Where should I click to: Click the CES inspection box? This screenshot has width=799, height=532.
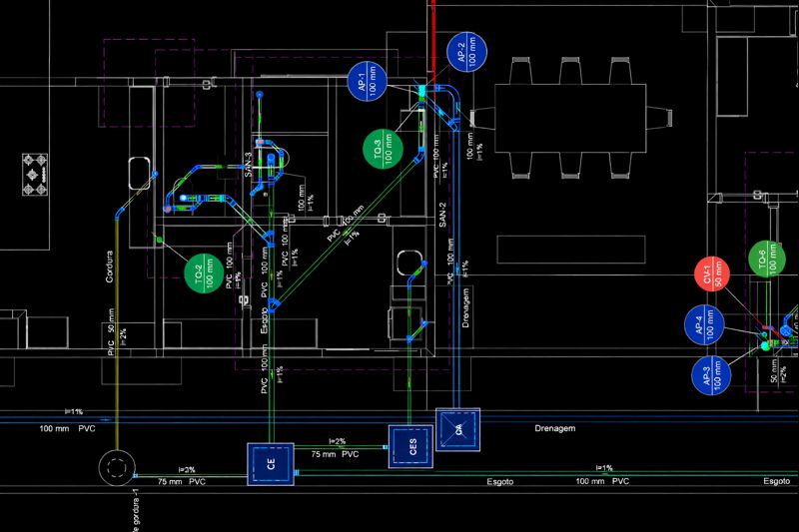point(408,444)
